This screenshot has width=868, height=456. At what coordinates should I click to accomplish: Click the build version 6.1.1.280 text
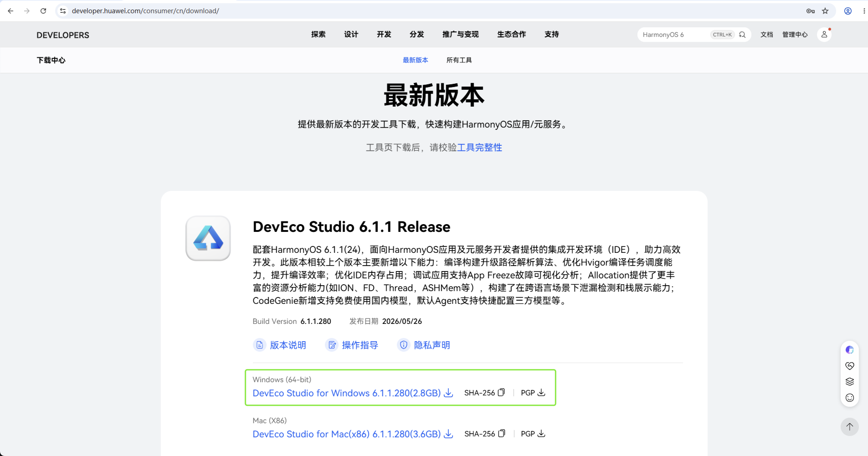coord(316,321)
